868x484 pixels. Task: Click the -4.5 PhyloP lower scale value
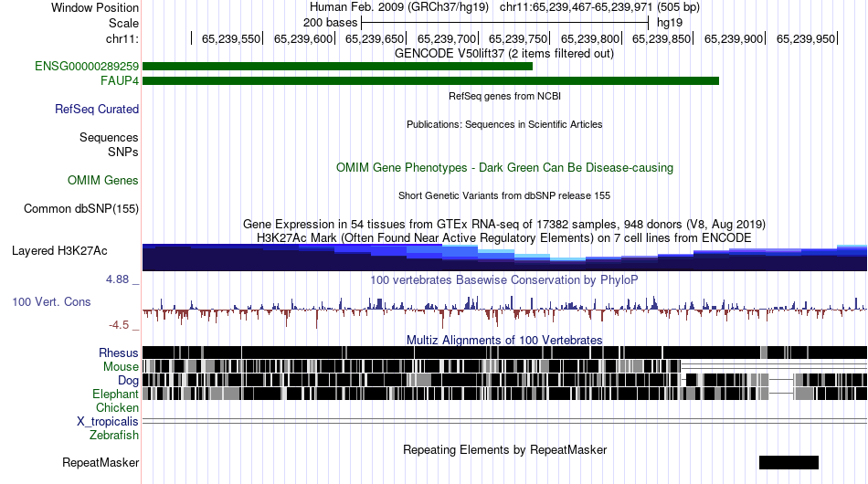[x=119, y=325]
